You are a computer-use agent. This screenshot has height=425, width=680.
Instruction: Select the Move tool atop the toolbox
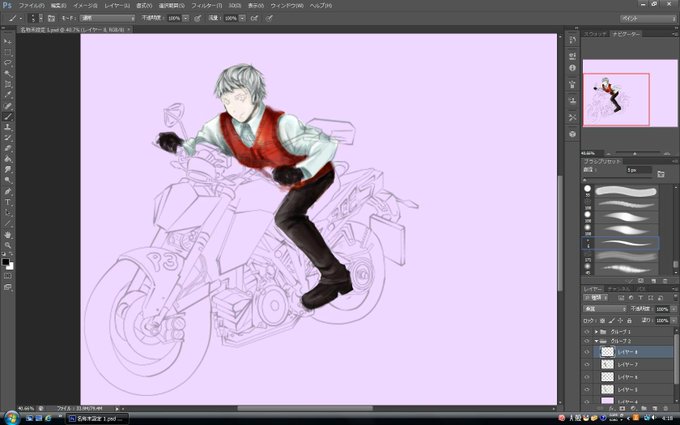tap(8, 41)
